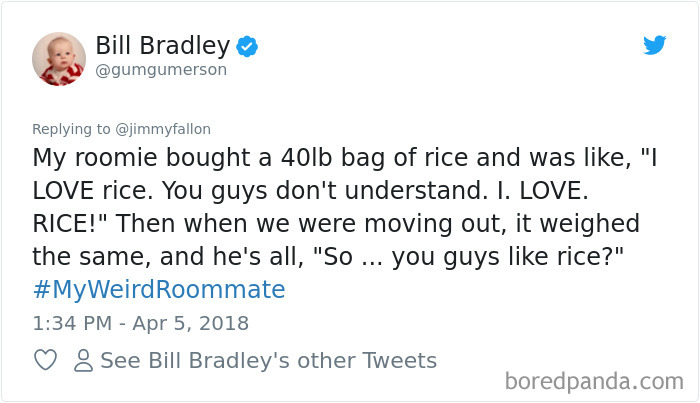The image size is (700, 403).
Task: Visit the @gumgumerson handle
Action: [x=161, y=70]
